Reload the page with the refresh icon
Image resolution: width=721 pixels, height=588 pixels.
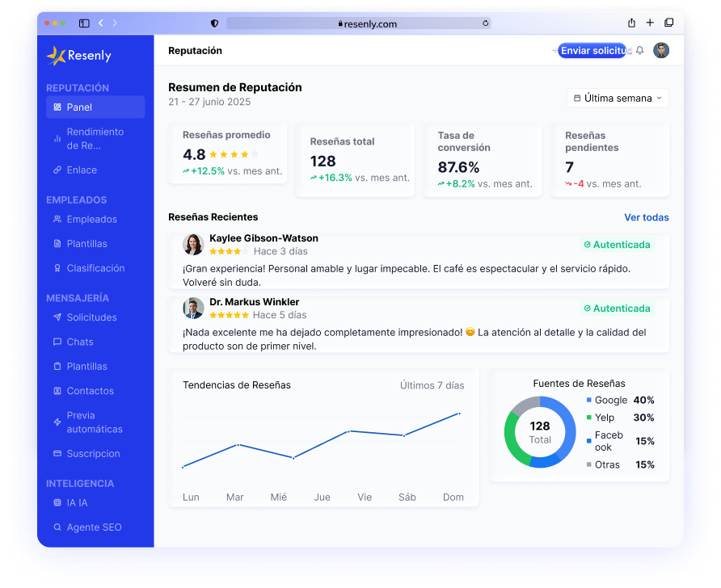[x=485, y=23]
